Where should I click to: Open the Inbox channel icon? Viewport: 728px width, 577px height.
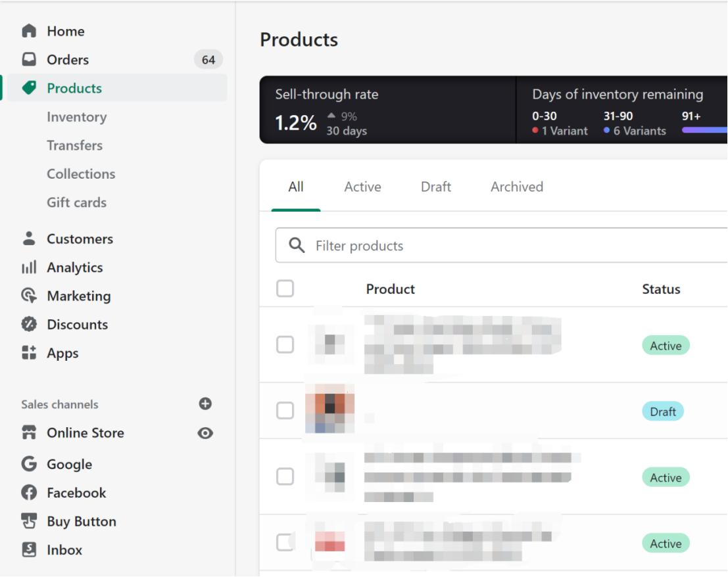(x=28, y=549)
